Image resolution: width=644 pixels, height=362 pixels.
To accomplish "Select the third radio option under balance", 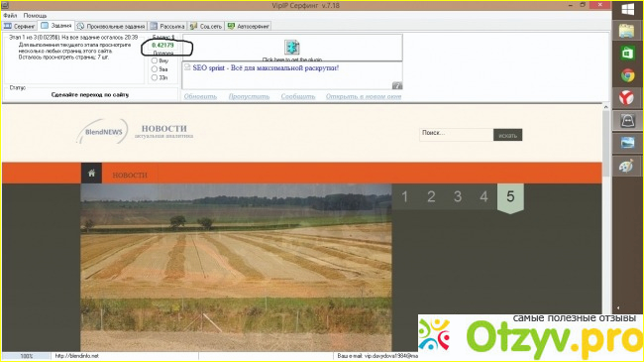I will [155, 77].
